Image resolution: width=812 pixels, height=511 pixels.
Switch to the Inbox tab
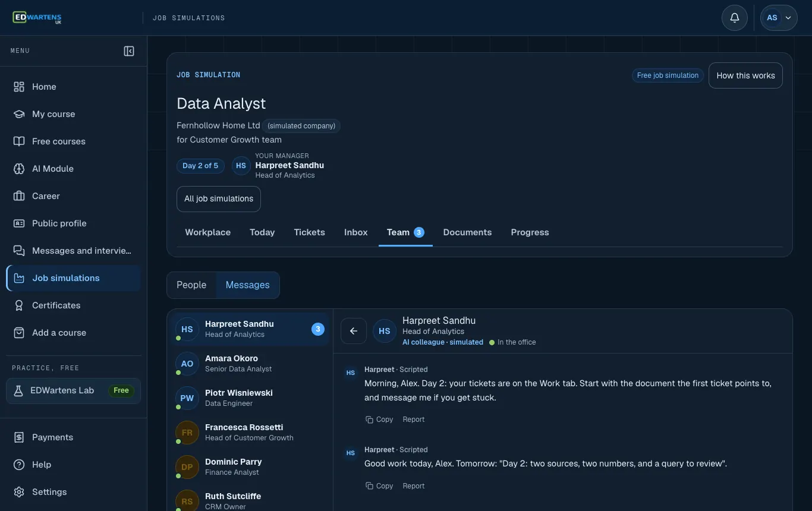356,232
